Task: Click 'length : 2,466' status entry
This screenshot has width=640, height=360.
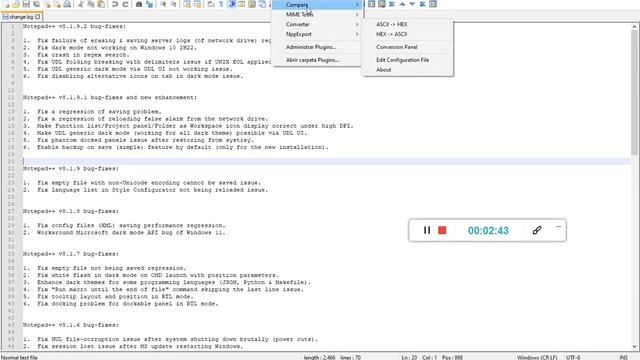Action: tap(320, 357)
